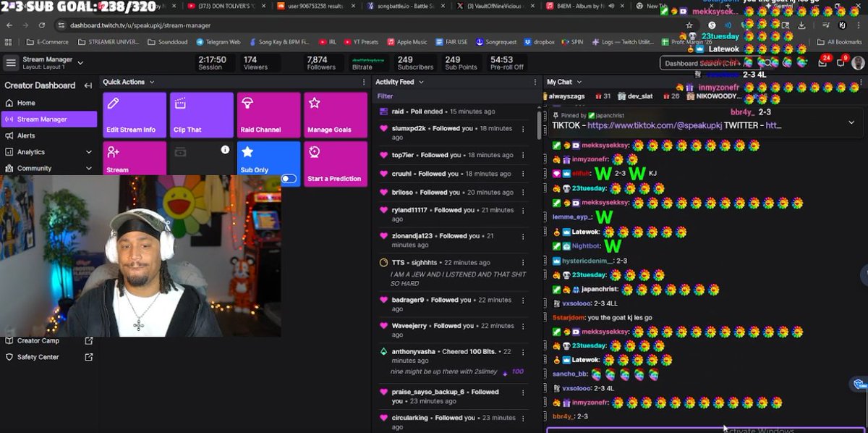The width and height of the screenshot is (868, 433).
Task: Click the praise_sayso_backup_6 follow entry
Action: (453, 396)
